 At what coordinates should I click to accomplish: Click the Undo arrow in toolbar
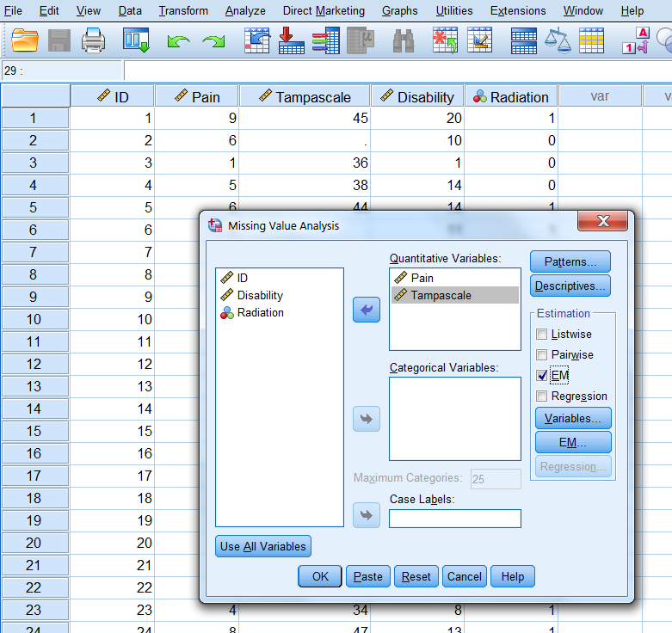click(178, 40)
